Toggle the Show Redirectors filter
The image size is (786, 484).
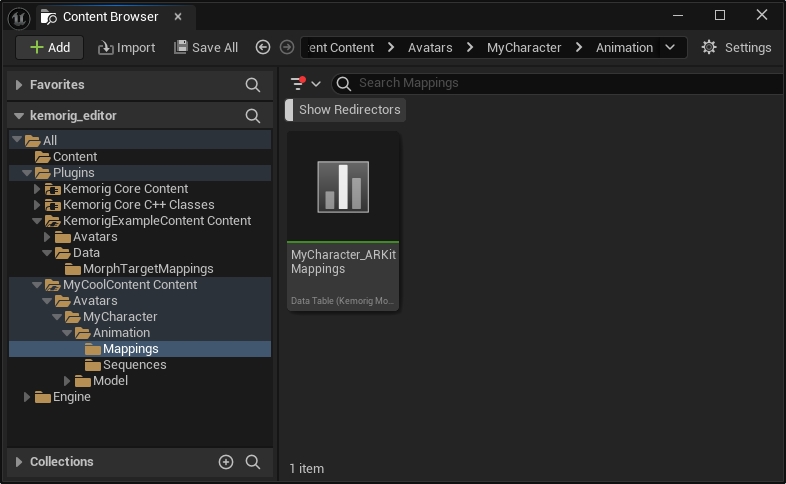[x=349, y=110]
